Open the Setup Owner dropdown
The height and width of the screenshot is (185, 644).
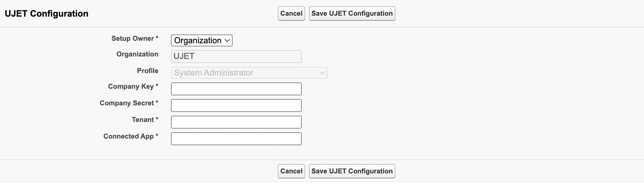click(201, 40)
